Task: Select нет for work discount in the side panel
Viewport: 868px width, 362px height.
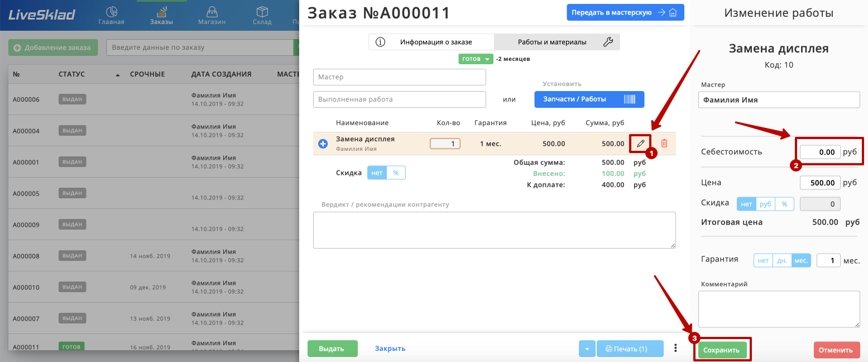Action: click(x=746, y=204)
